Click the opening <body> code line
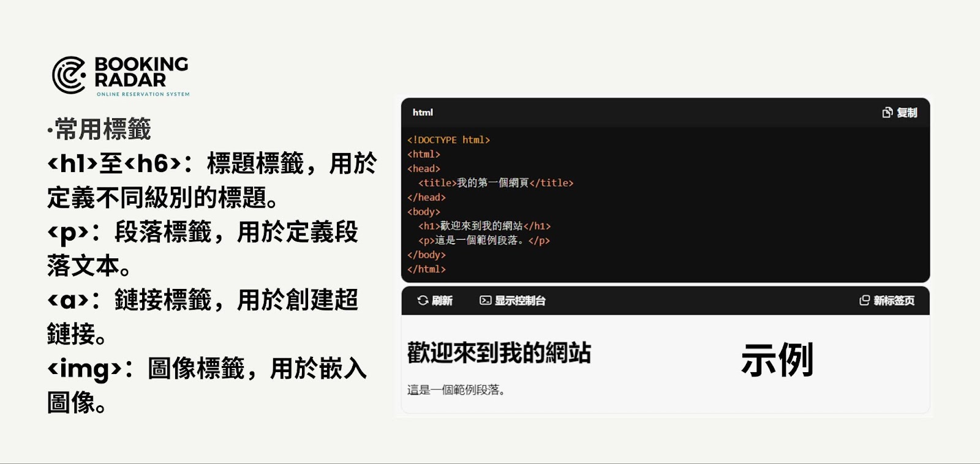This screenshot has height=464, width=980. point(424,212)
